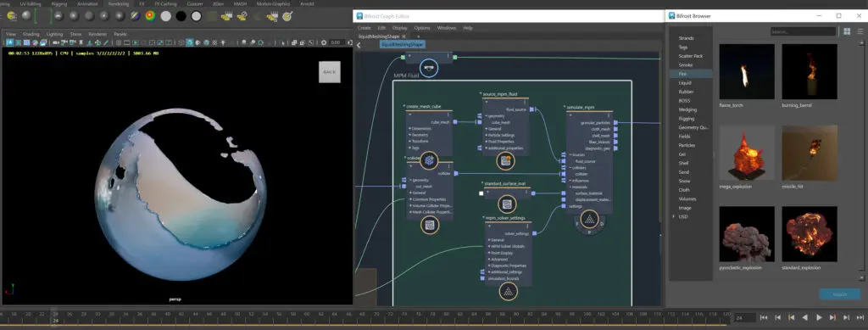
Task: Click the simulate_mpm node badge icon
Action: tap(590, 219)
